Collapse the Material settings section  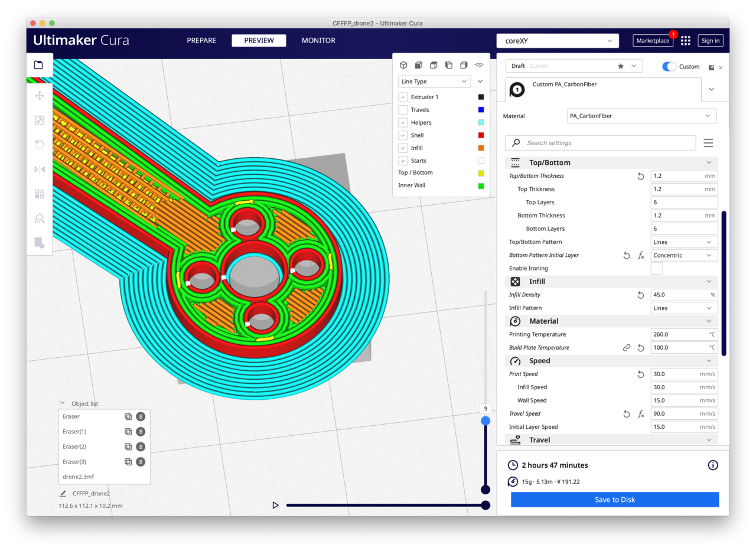point(612,321)
